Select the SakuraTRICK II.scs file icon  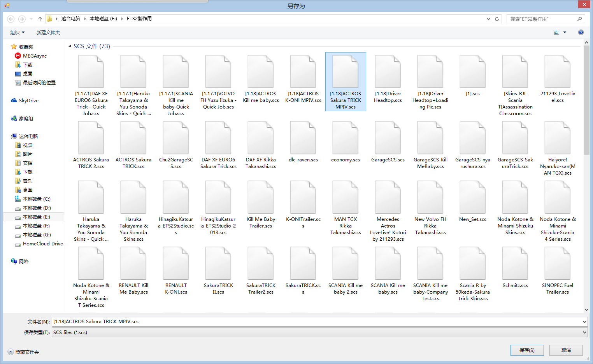coord(218,264)
